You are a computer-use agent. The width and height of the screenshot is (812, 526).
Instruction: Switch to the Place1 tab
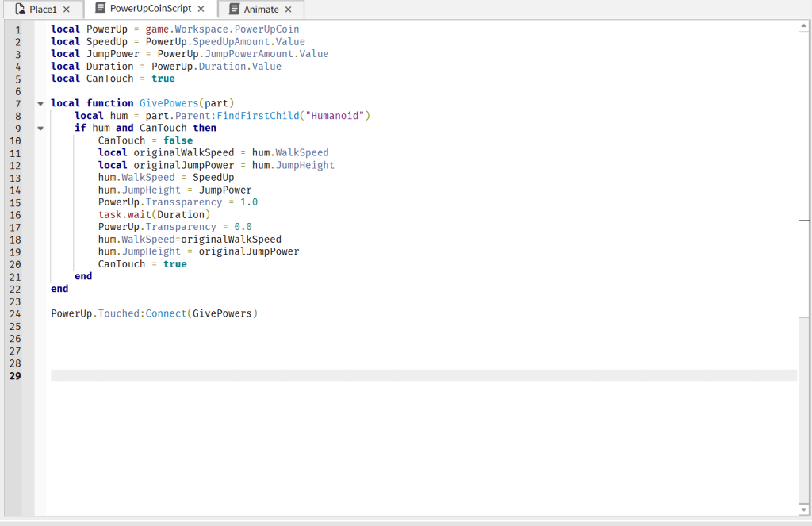click(x=43, y=10)
